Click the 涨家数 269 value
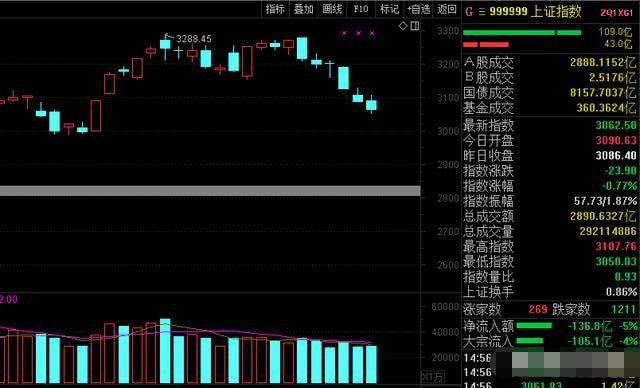Viewport: 640px width, 388px height. point(538,309)
